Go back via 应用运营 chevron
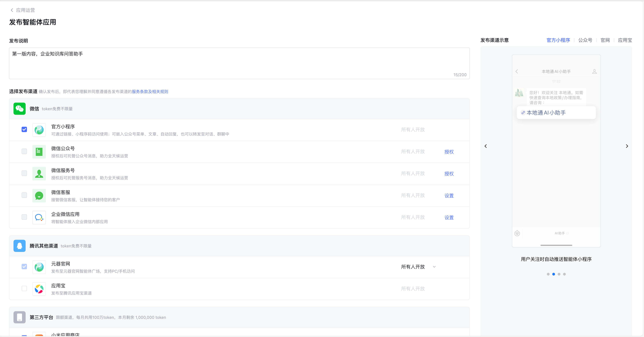Viewport: 644px width, 337px height. 12,10
